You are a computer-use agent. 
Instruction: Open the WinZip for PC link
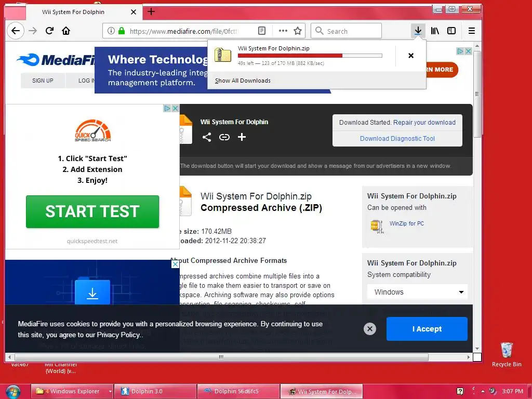pos(406,223)
